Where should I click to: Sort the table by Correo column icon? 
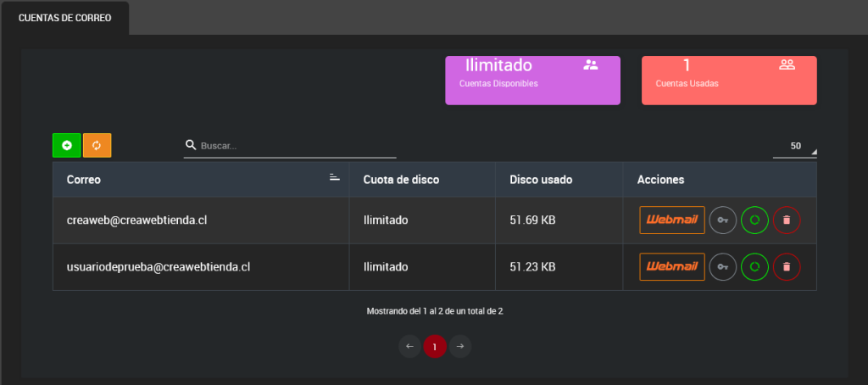click(334, 178)
